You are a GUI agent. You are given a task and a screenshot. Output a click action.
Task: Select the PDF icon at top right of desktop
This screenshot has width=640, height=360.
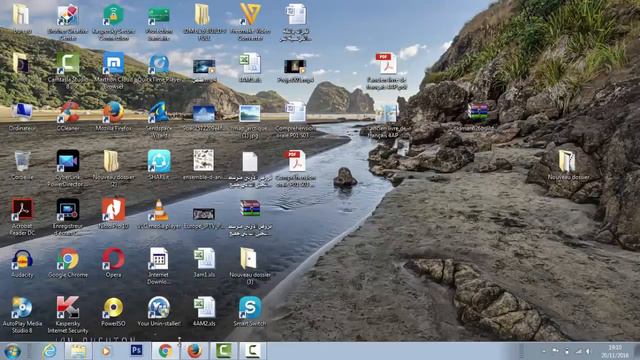pyautogui.click(x=386, y=63)
